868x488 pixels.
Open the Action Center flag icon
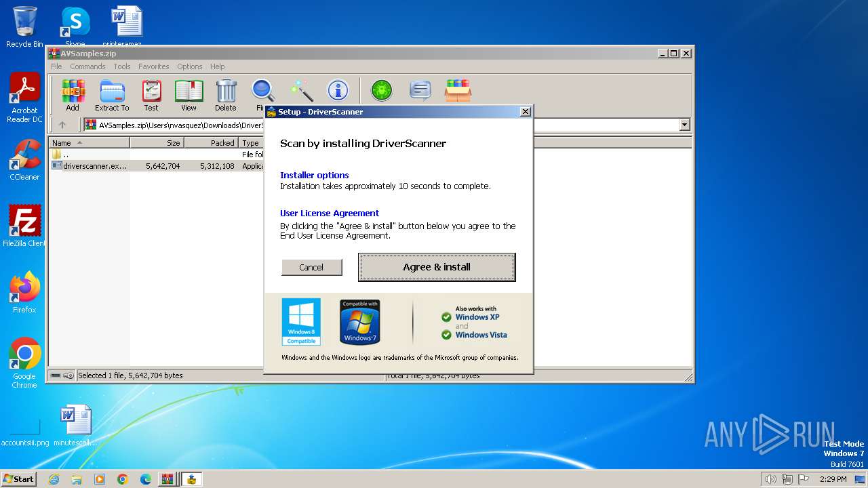(x=804, y=479)
